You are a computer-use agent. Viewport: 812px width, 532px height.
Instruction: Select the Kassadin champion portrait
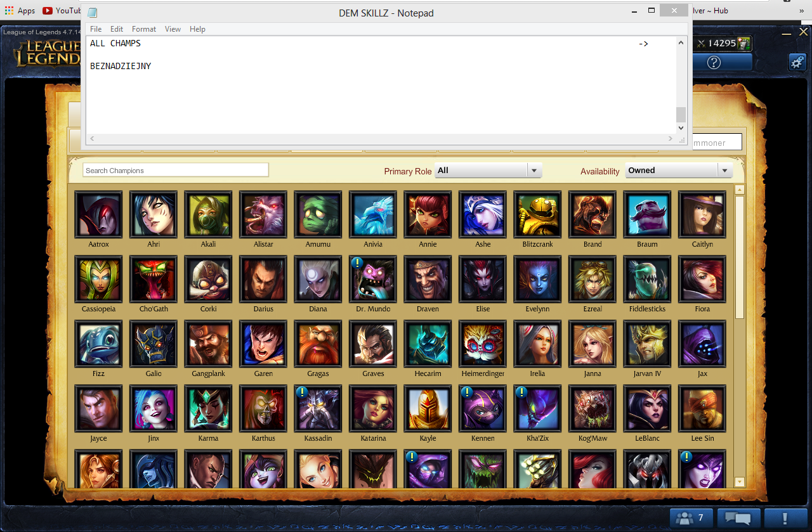(318, 408)
